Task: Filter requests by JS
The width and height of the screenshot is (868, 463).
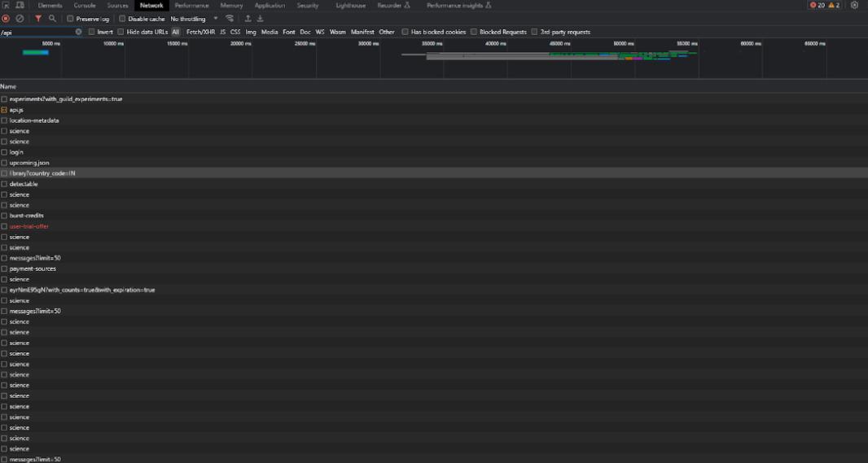Action: point(222,32)
